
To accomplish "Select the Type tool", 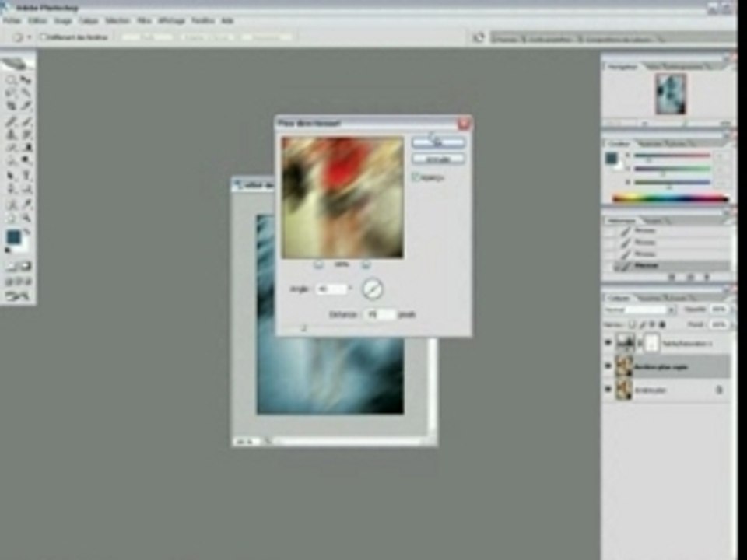I will (x=26, y=177).
